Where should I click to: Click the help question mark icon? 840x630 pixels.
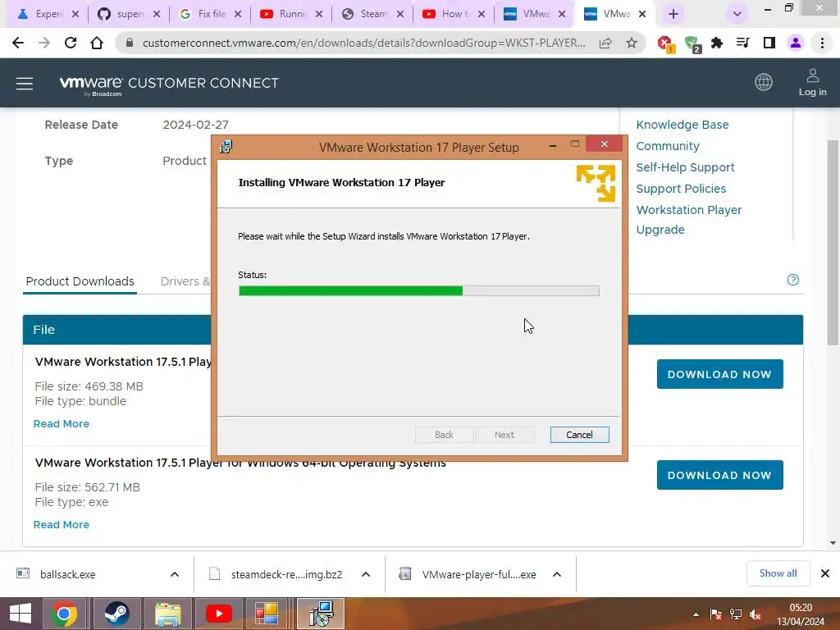[793, 280]
